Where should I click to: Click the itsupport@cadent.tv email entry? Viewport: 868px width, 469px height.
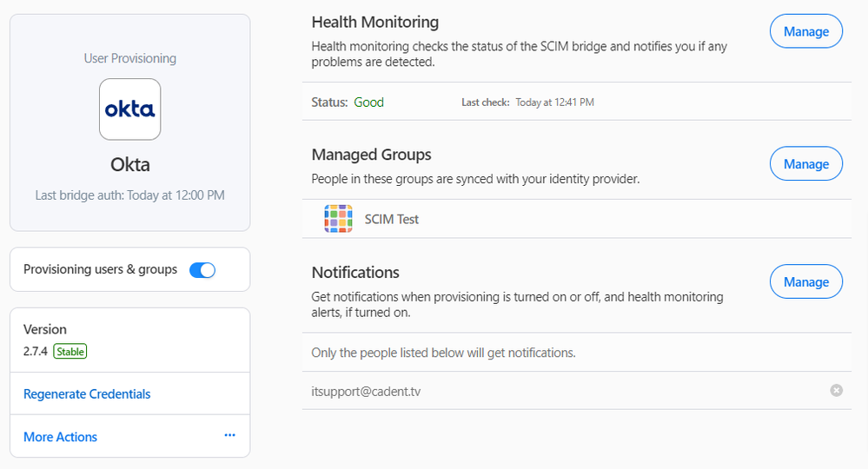click(x=366, y=392)
